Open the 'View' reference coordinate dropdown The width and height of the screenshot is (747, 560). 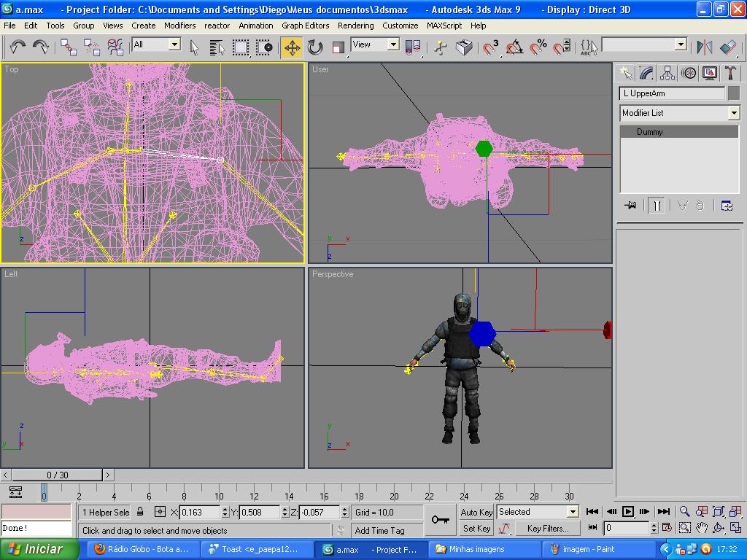click(x=393, y=44)
